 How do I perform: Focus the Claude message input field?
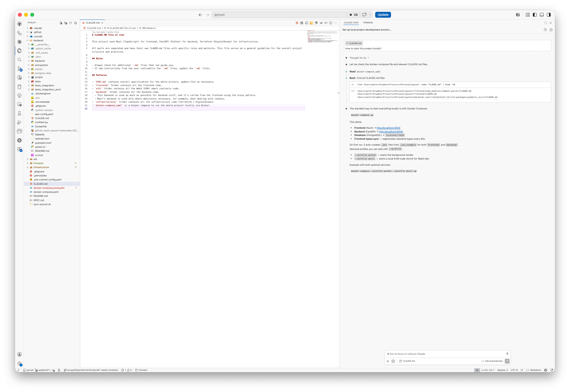click(x=445, y=354)
